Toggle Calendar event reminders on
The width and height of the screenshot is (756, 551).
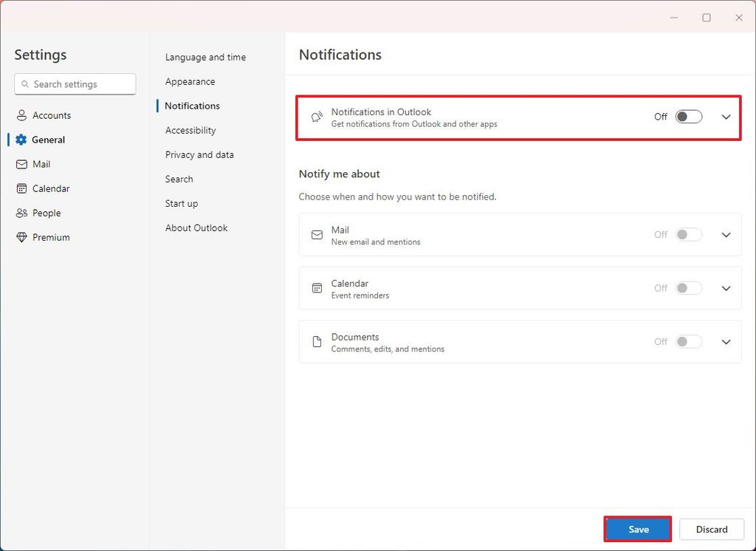pos(688,288)
